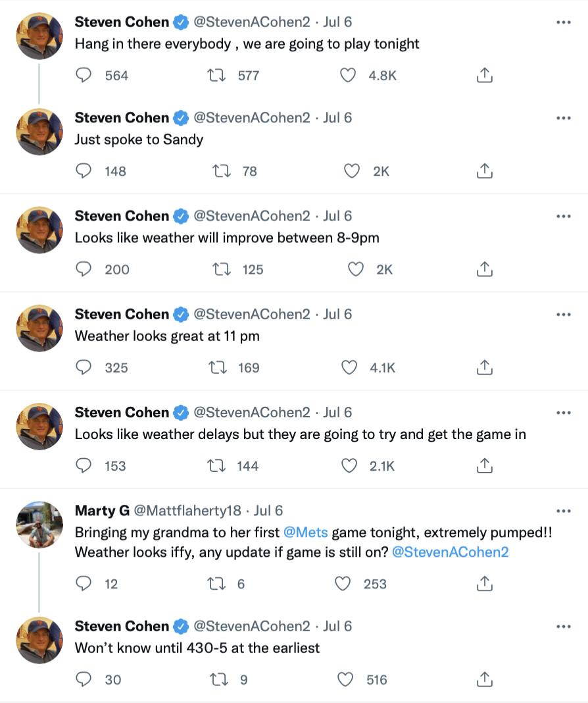Reply to Marty G's tweet
The image size is (588, 703).
(84, 584)
